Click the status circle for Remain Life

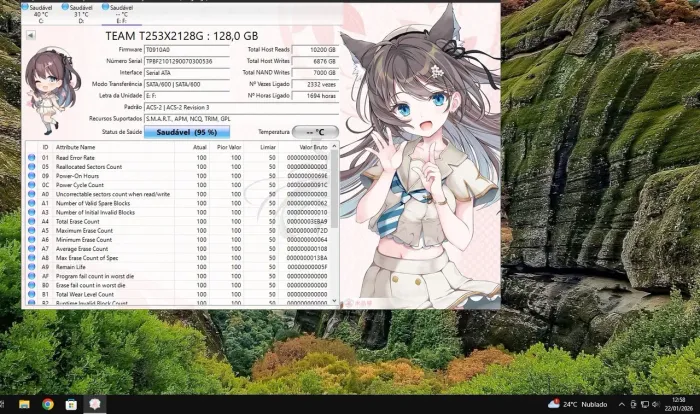click(32, 267)
